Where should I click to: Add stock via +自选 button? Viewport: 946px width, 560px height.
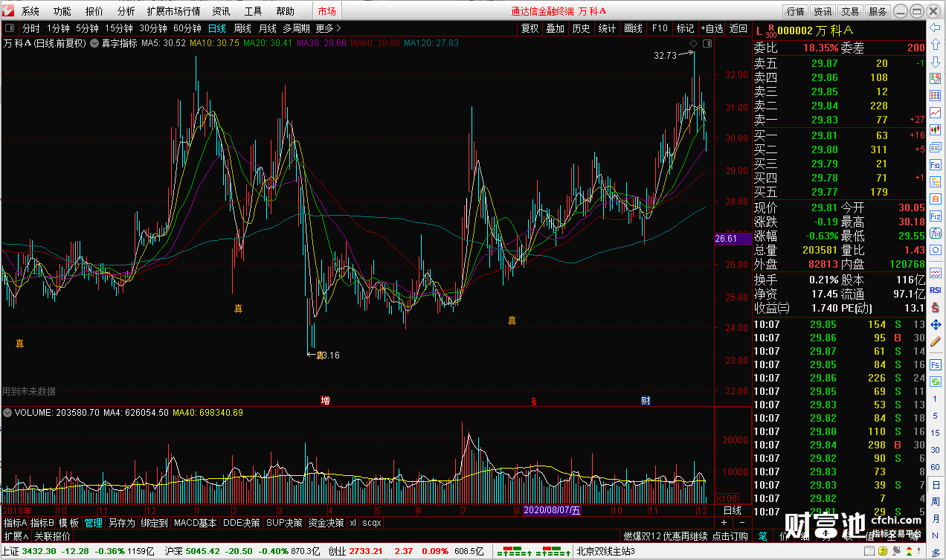click(x=712, y=28)
